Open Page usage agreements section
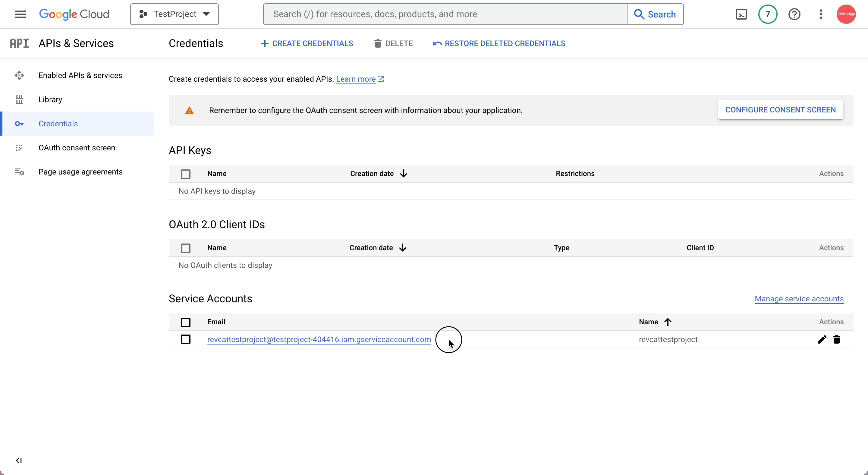868x475 pixels. (x=80, y=172)
